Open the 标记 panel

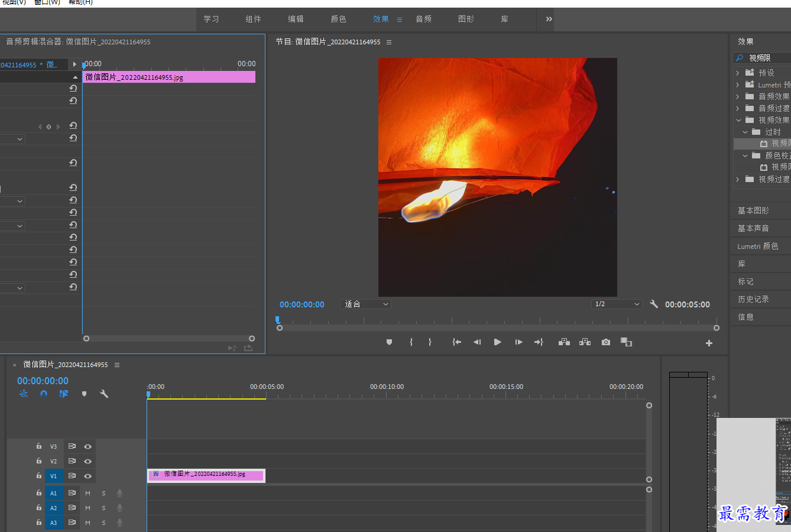tap(745, 281)
